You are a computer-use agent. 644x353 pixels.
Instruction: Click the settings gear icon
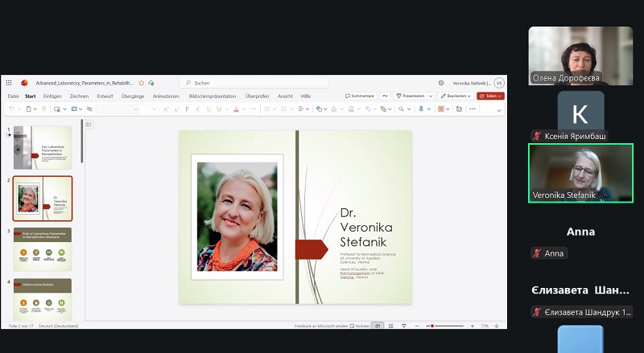click(x=441, y=83)
